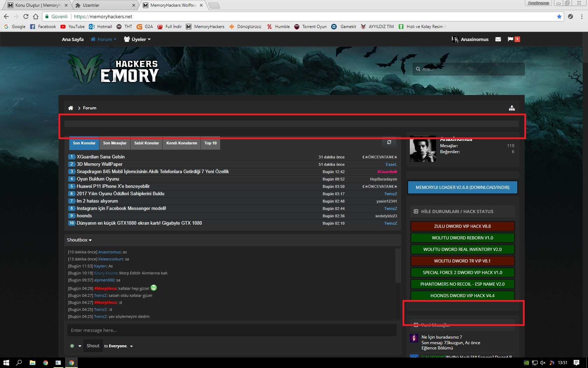Click the home icon in breadcrumb
This screenshot has width=588, height=368.
[71, 108]
